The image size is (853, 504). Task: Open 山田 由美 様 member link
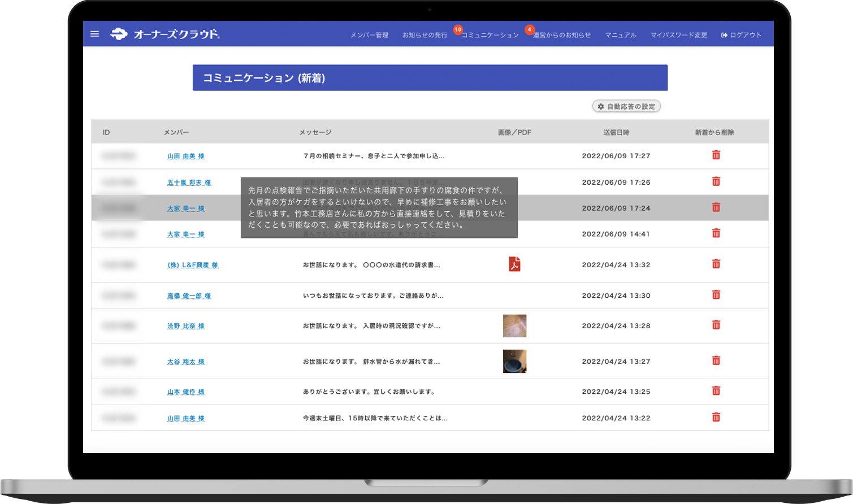187,156
